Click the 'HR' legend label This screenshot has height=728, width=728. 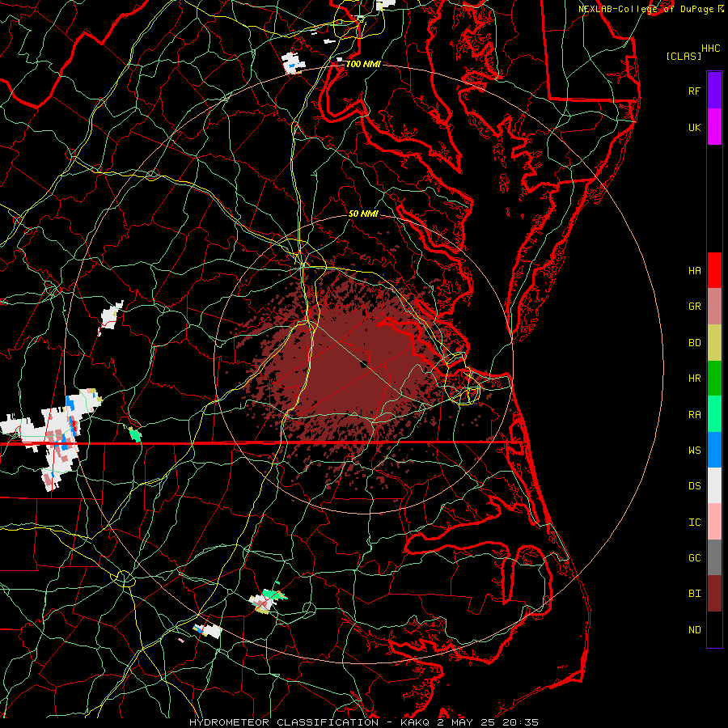point(694,379)
